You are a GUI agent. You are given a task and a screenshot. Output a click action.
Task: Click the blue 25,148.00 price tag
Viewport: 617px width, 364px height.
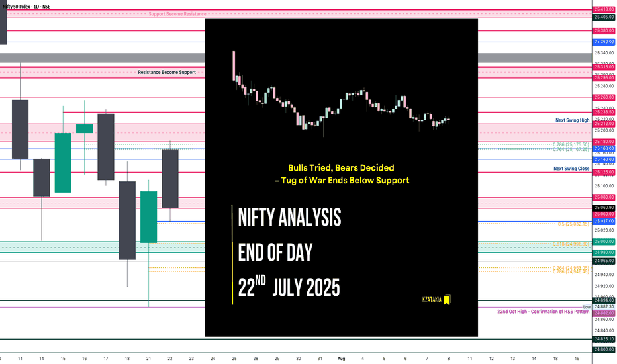pyautogui.click(x=604, y=159)
